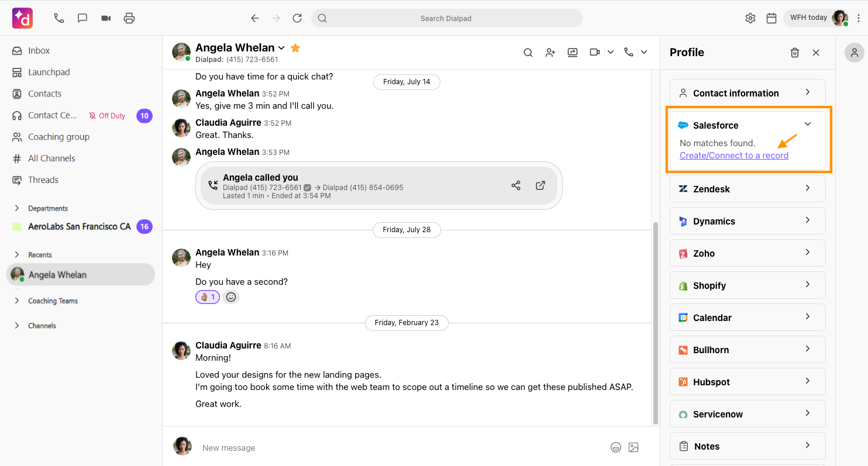Open the settings gear icon
The height and width of the screenshot is (466, 868).
(x=750, y=18)
